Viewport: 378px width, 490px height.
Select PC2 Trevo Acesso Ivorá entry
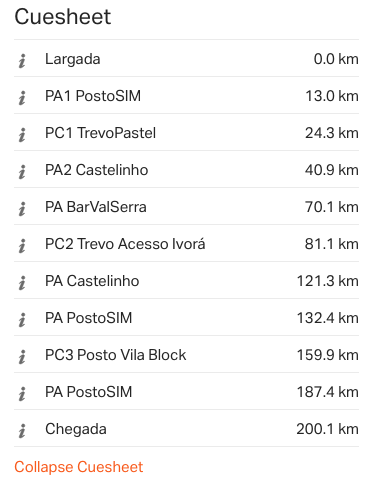(186, 243)
